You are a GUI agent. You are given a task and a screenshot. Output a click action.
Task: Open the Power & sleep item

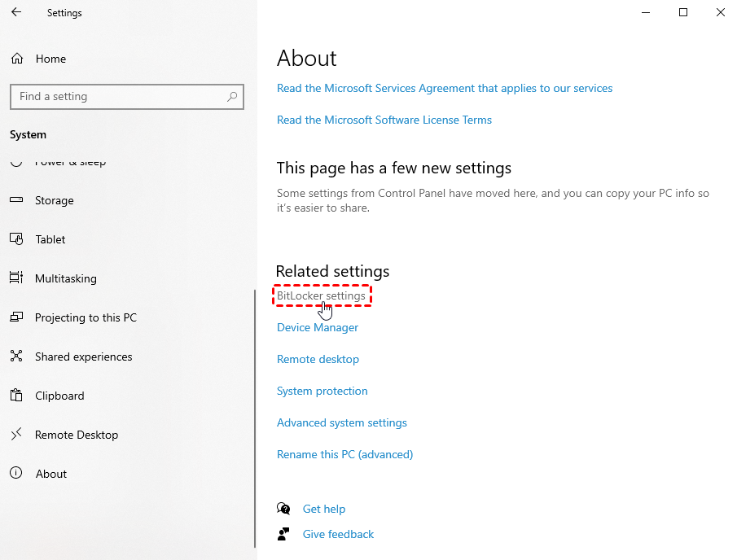click(70, 163)
